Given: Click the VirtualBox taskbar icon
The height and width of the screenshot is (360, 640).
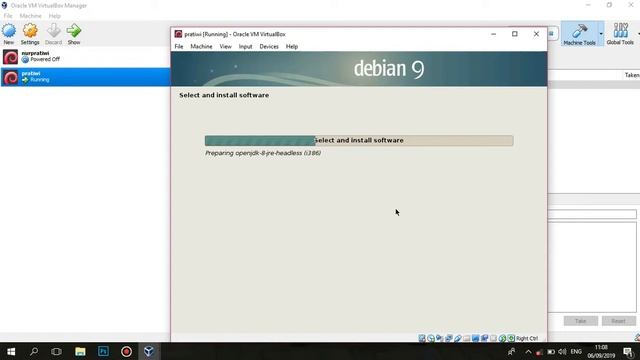Looking at the screenshot, I should pyautogui.click(x=149, y=351).
